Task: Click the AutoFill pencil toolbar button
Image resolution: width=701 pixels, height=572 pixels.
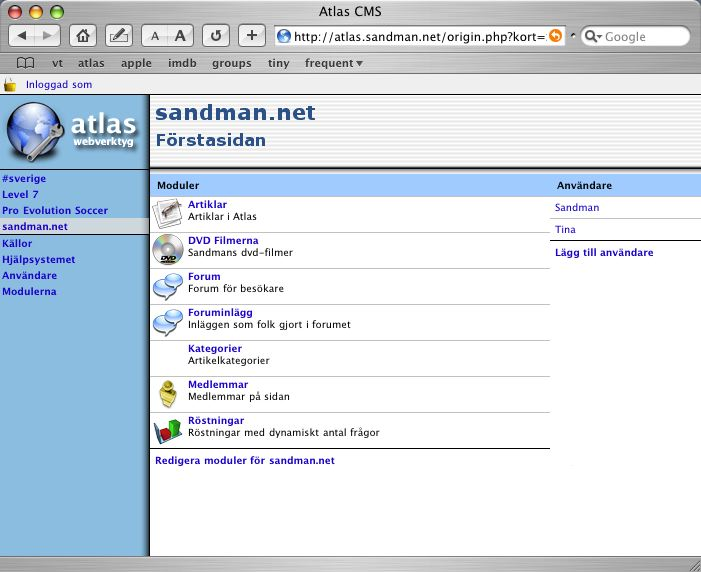Action: (118, 36)
